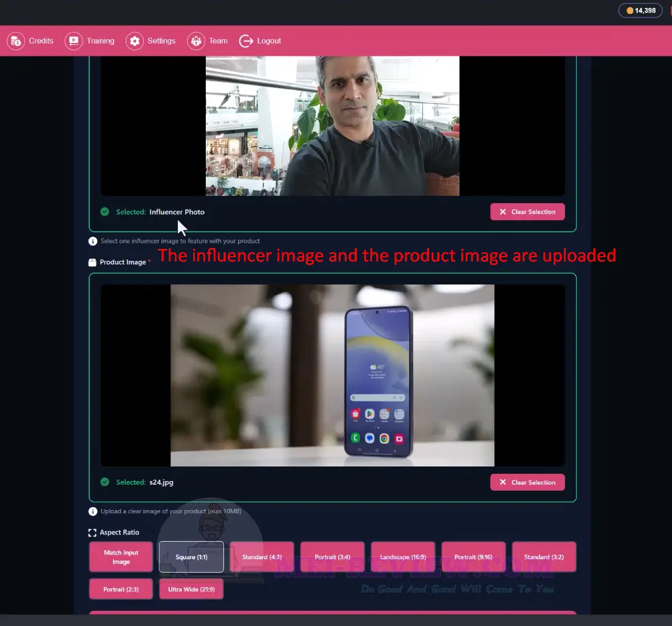
Task: Open Credits from the coins icon
Action: [x=16, y=41]
